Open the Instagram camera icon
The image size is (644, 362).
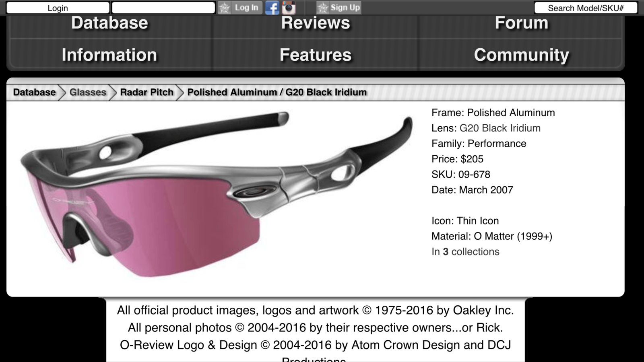(x=289, y=8)
